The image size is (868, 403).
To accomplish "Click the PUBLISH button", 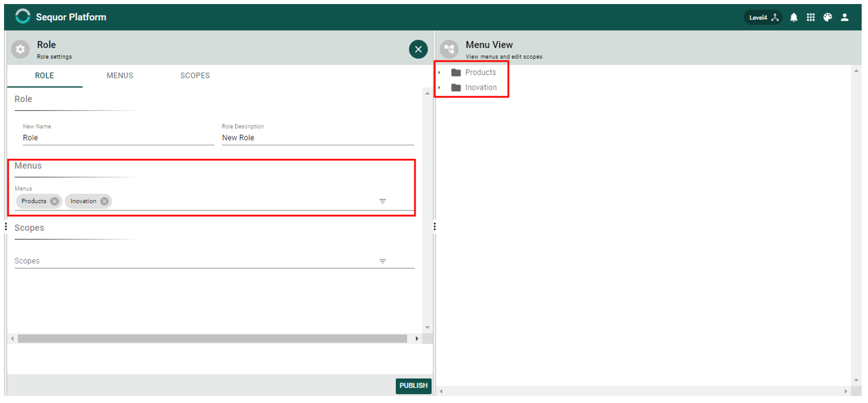I will tap(413, 386).
